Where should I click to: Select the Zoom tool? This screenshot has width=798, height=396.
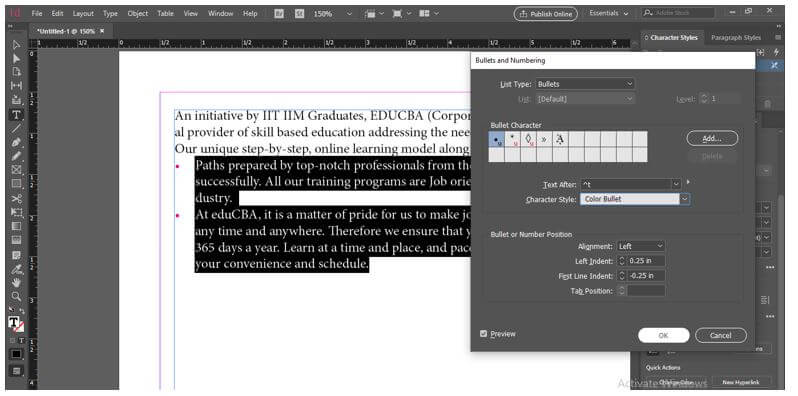tap(16, 296)
